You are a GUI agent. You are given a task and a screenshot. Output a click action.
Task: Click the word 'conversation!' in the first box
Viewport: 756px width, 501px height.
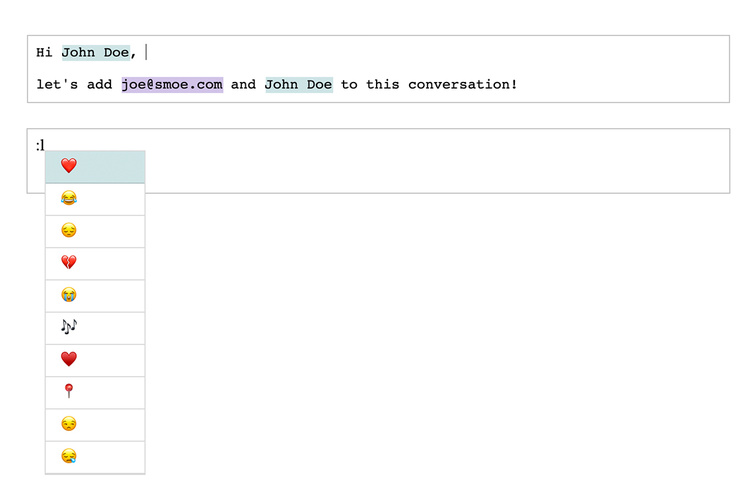coord(462,84)
